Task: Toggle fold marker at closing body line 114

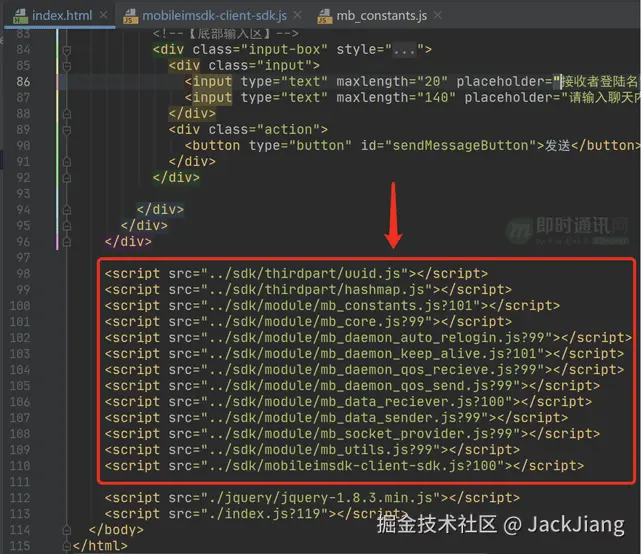Action: point(67,530)
